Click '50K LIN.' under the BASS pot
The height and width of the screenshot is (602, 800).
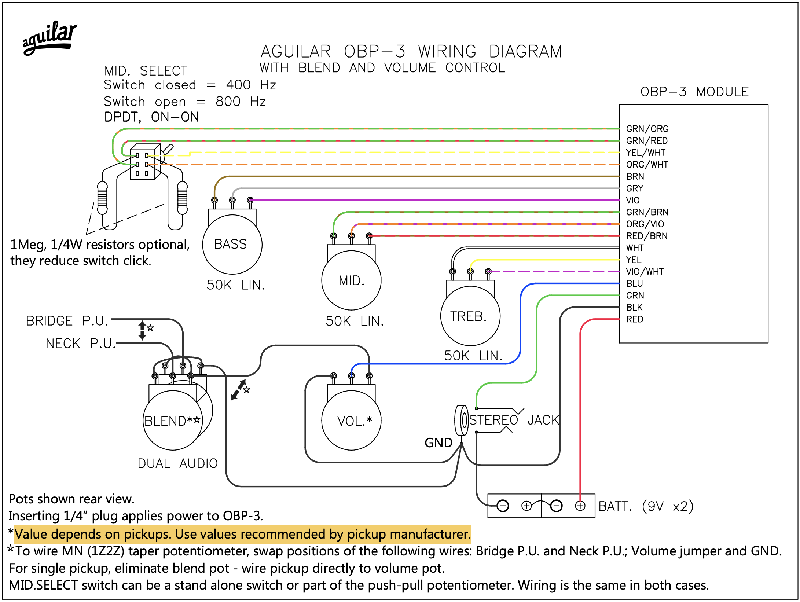[x=236, y=285]
